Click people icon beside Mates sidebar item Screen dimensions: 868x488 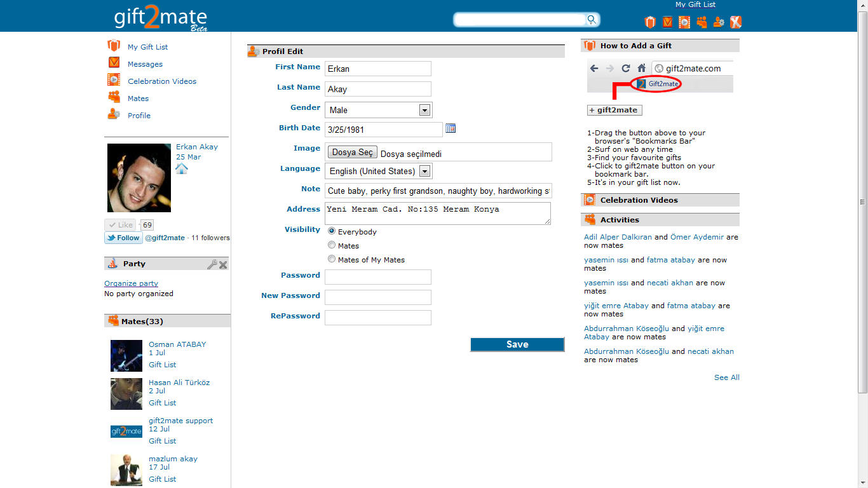(x=114, y=97)
